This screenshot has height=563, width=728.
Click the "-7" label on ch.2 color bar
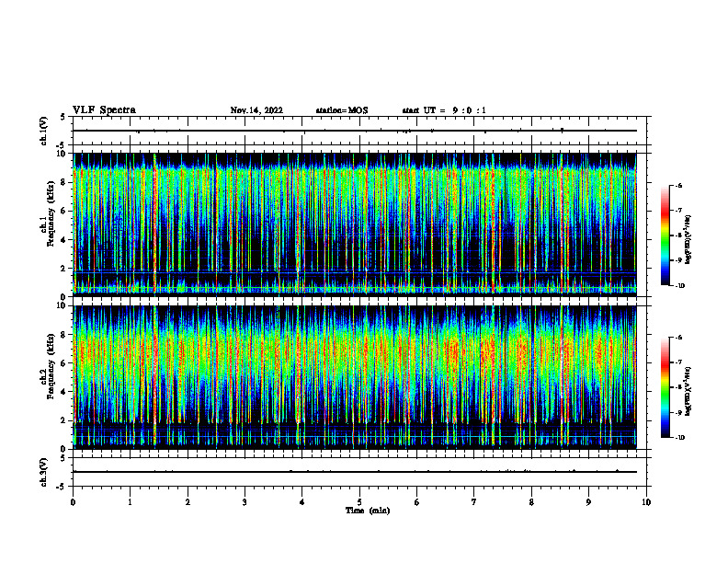678,362
